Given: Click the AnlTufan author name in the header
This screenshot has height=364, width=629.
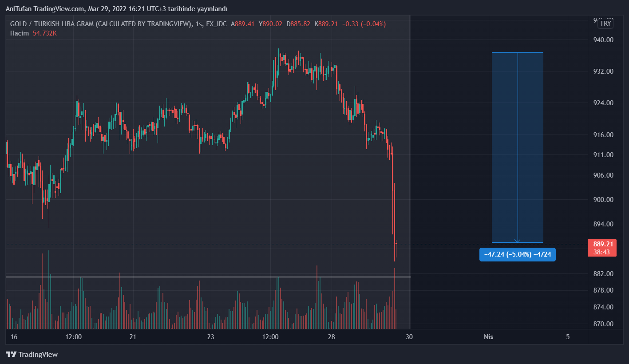Looking at the screenshot, I should pos(20,9).
